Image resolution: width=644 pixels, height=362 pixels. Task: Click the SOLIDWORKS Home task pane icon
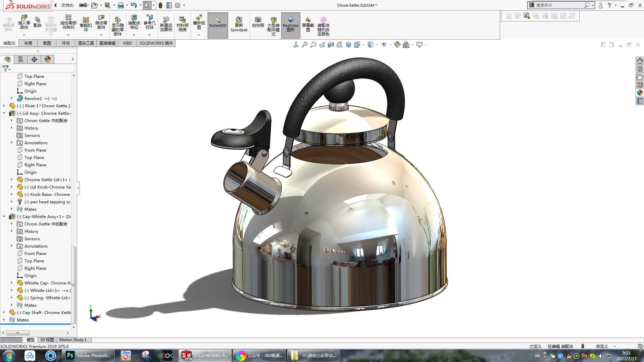(x=640, y=61)
